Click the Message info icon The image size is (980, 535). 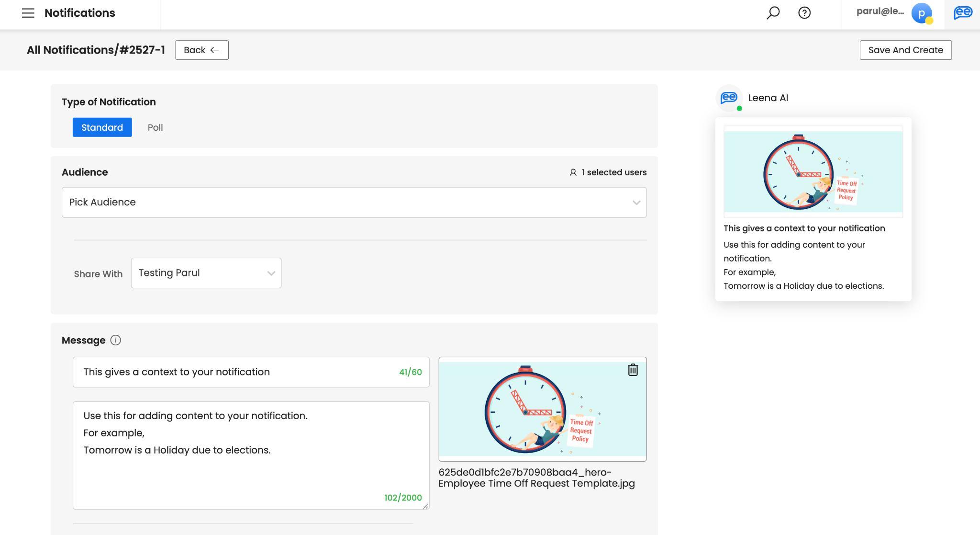tap(115, 340)
